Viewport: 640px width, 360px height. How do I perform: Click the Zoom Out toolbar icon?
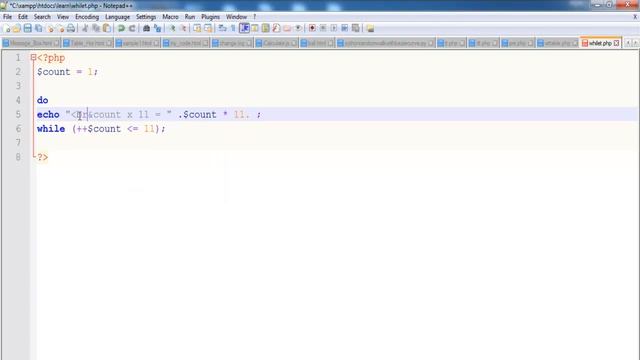(183, 28)
